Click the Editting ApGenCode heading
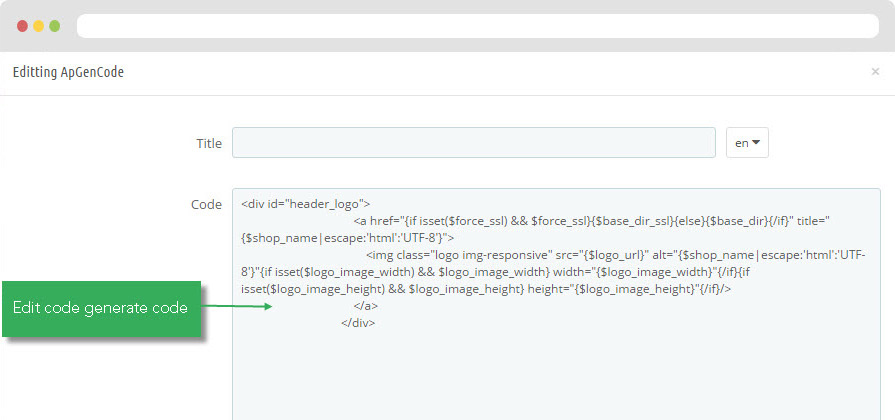 (68, 72)
